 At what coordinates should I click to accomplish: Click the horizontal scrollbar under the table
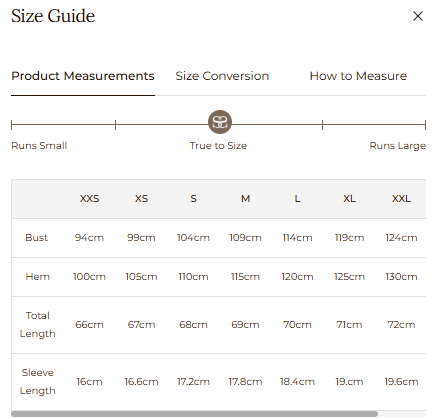click(x=194, y=414)
